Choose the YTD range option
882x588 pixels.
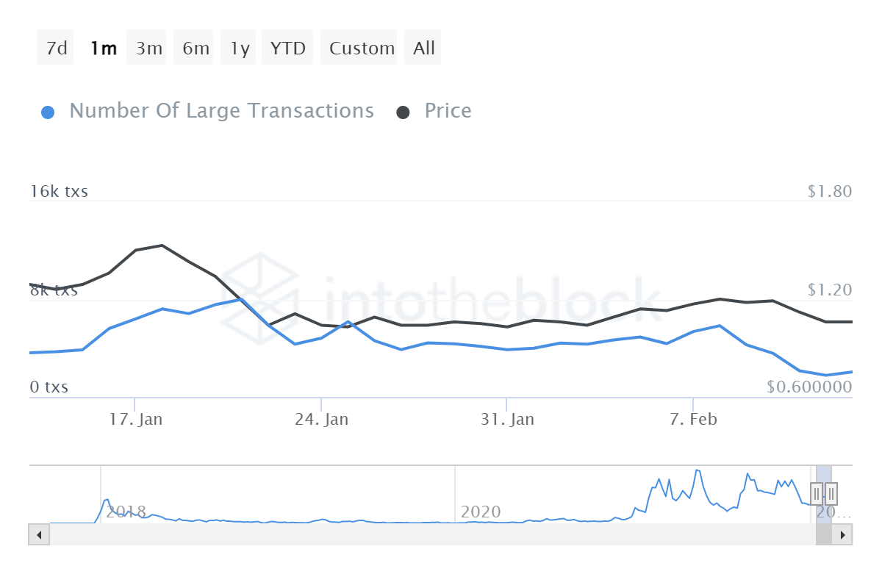[x=287, y=47]
